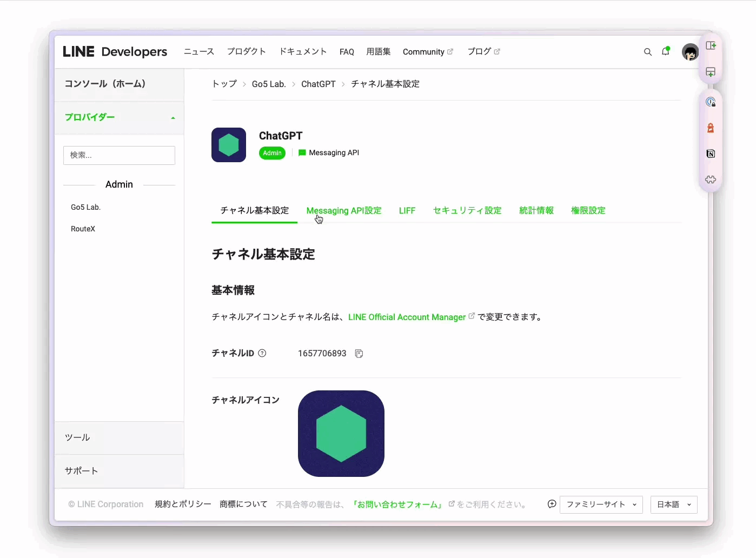Open the channel ID help icon
Screen dimensions: 756x558
[x=262, y=353]
